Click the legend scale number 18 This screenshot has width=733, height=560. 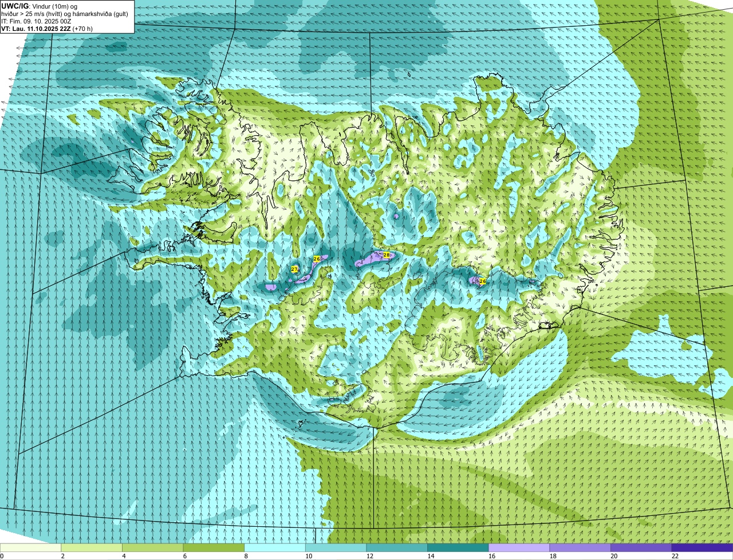pyautogui.click(x=553, y=556)
